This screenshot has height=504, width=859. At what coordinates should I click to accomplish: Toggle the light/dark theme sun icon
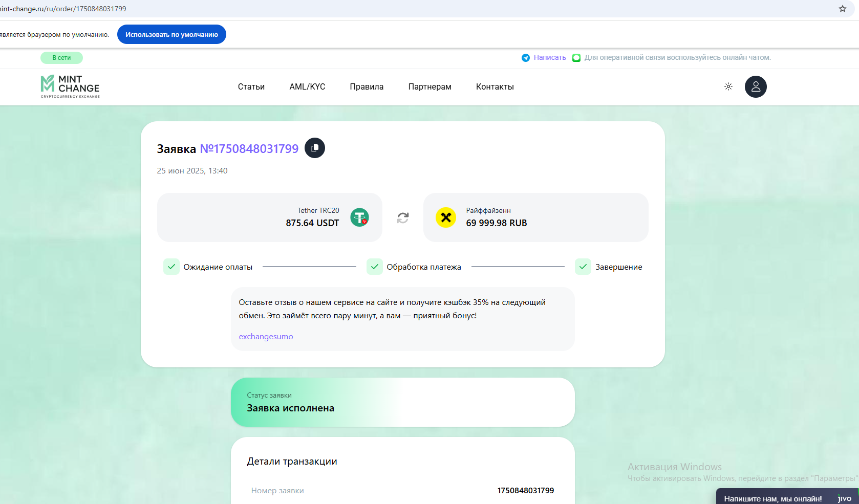[728, 87]
